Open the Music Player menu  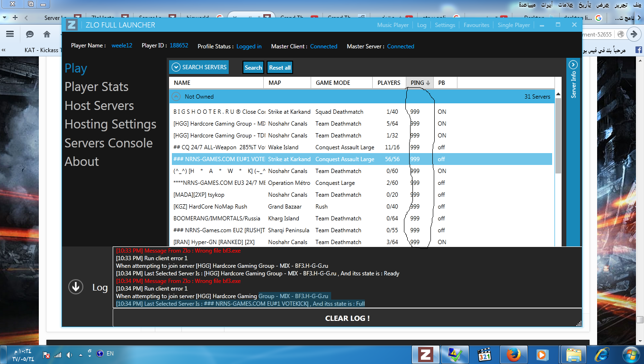click(393, 25)
